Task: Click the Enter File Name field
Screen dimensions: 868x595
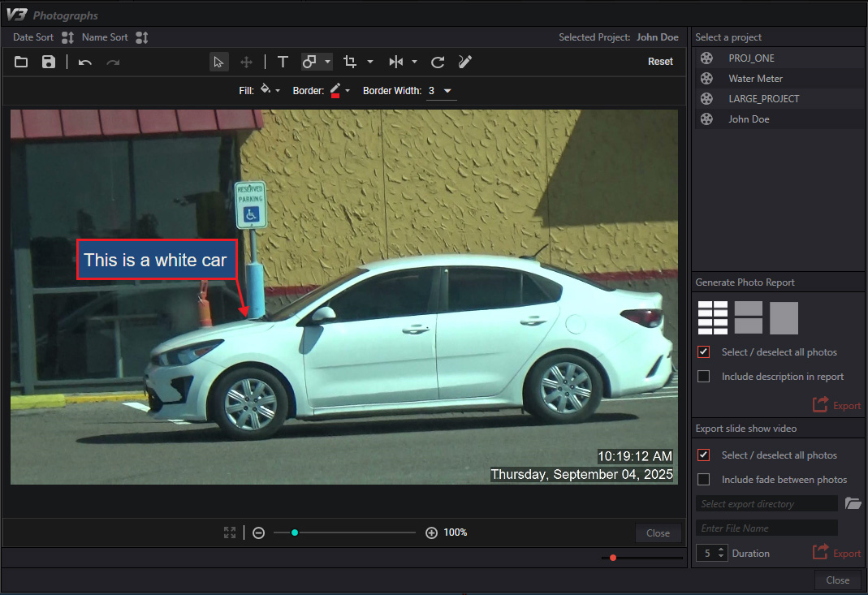Action: click(767, 528)
